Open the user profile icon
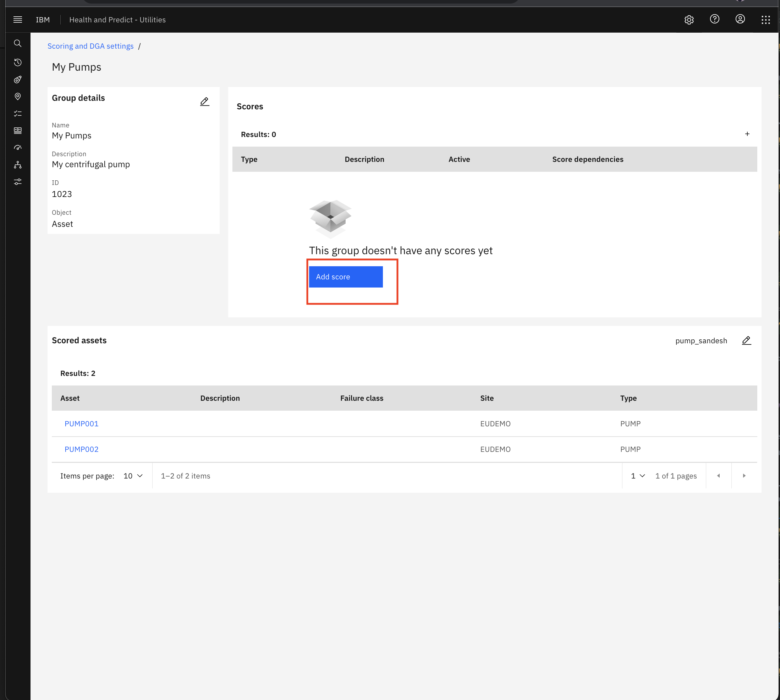 pyautogui.click(x=740, y=19)
